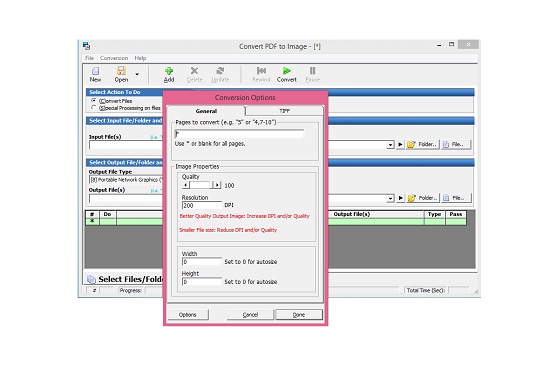Screen dimensions: 550x377
Task: Click the Resolution DPI input field
Action: click(x=202, y=206)
